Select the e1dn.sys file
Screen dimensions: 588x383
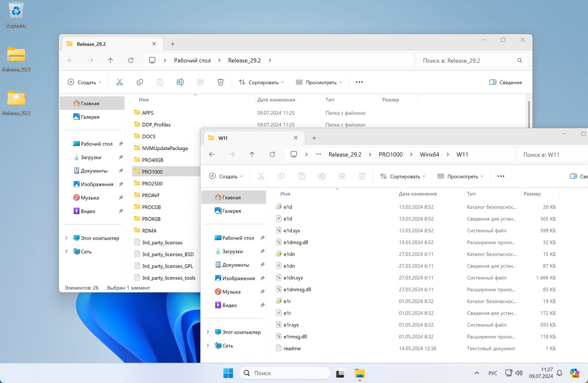(x=293, y=277)
